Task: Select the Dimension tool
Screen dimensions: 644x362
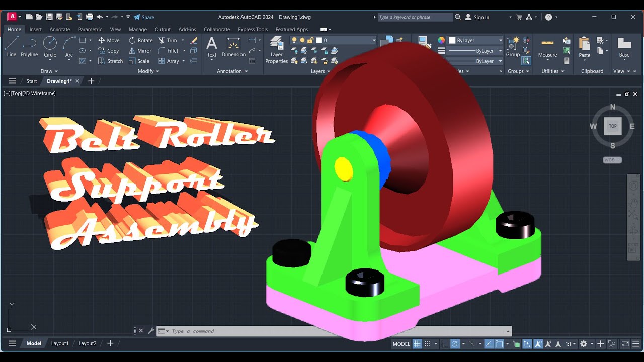Action: pos(233,47)
